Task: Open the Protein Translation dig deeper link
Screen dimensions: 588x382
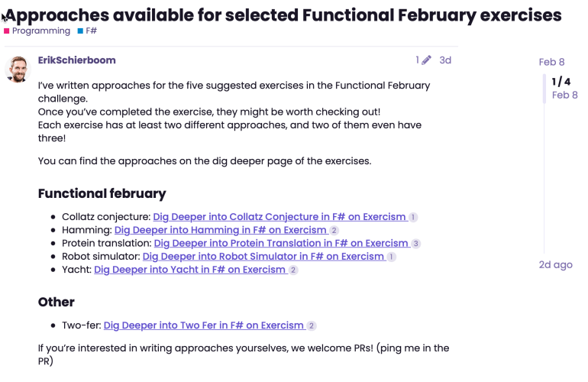Action: click(x=281, y=243)
